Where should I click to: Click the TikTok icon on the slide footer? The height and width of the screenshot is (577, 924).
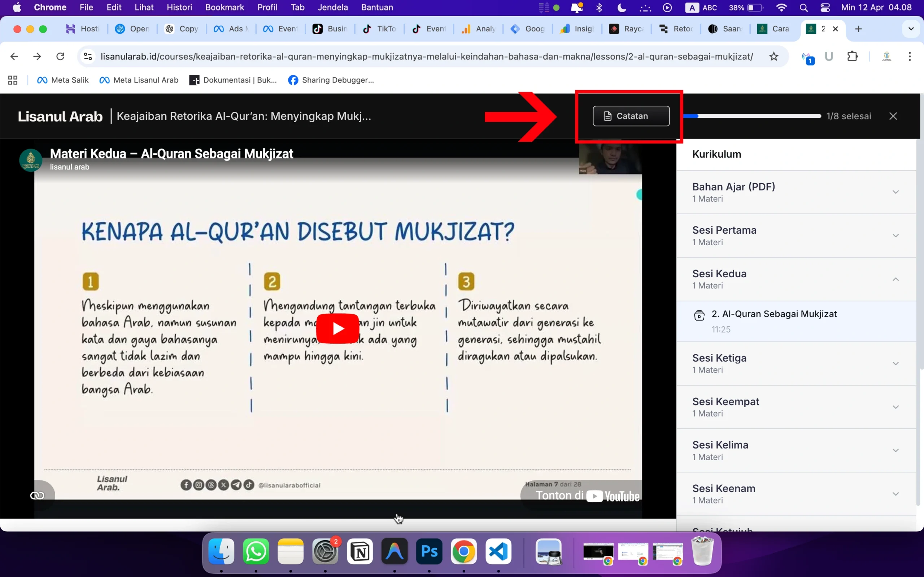pyautogui.click(x=249, y=485)
